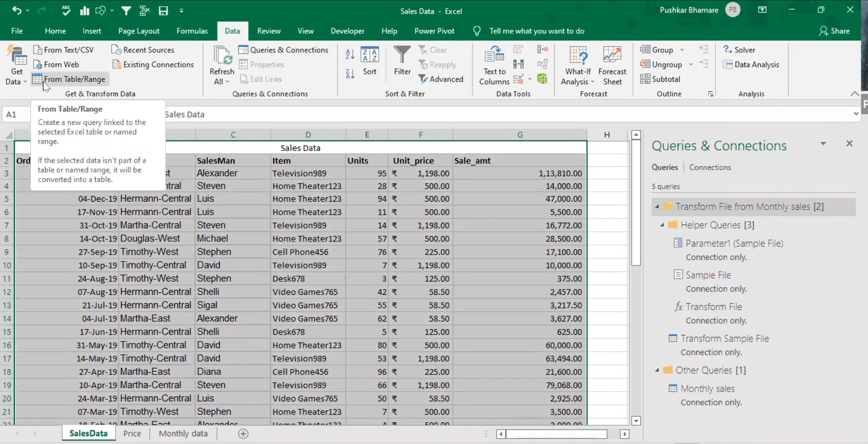The image size is (868, 444).
Task: Collapse Transform File from Monthly sales group
Action: pyautogui.click(x=657, y=207)
